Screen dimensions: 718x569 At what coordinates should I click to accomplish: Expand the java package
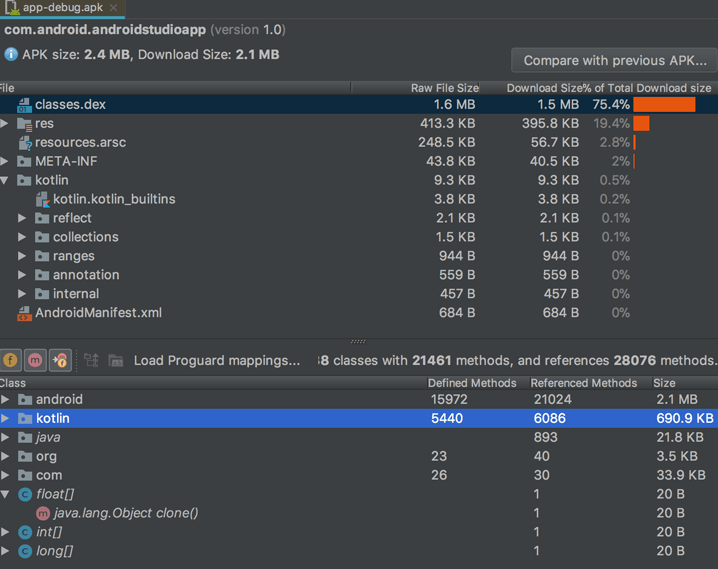point(5,437)
